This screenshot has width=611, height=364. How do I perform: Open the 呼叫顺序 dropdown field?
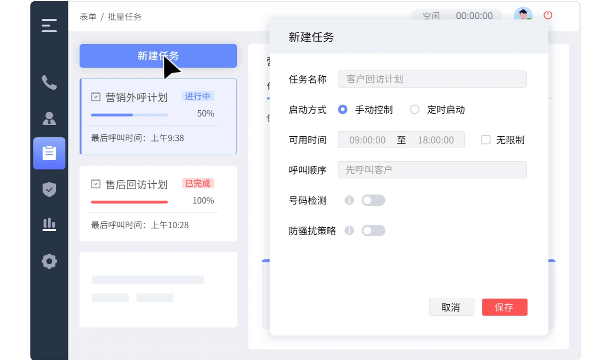(432, 170)
